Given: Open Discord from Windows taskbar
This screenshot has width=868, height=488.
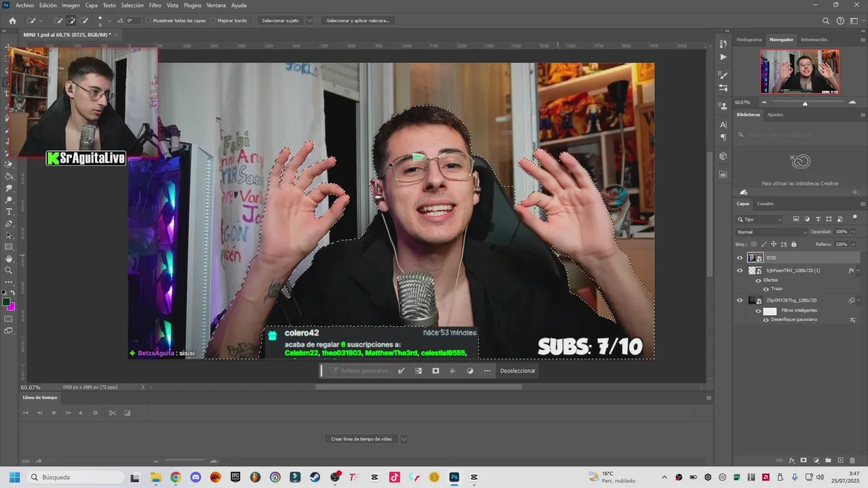Looking at the screenshot, I should click(x=195, y=477).
